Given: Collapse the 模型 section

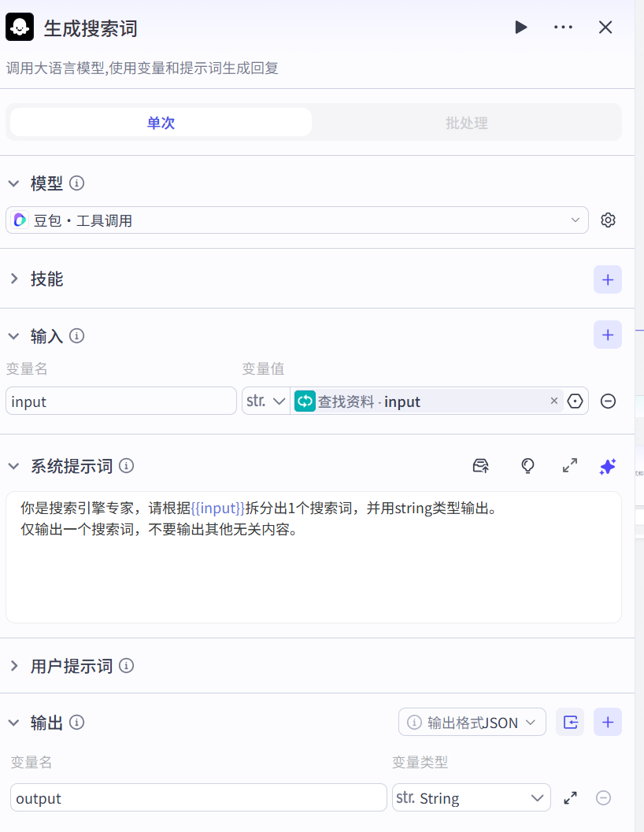Looking at the screenshot, I should [x=13, y=183].
